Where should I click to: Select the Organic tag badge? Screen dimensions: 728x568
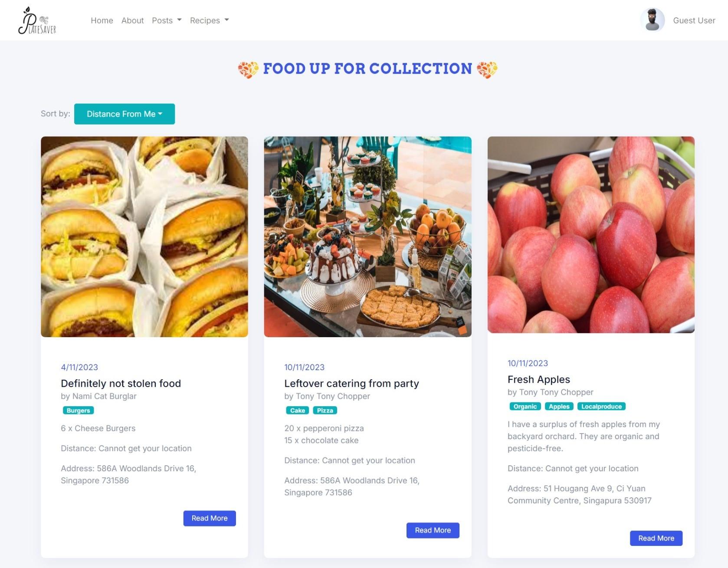click(x=525, y=407)
